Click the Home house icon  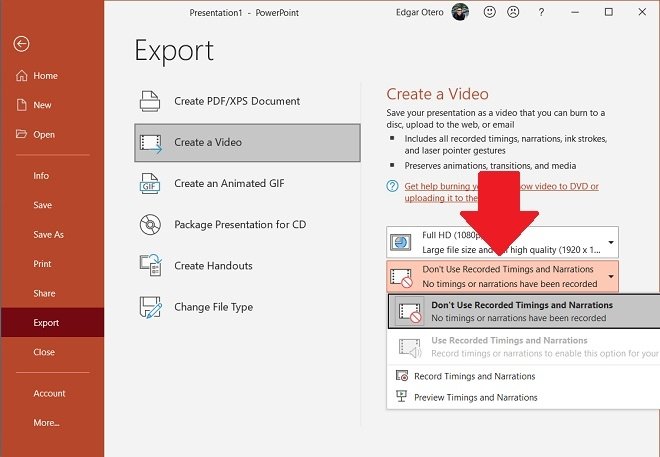coord(21,76)
